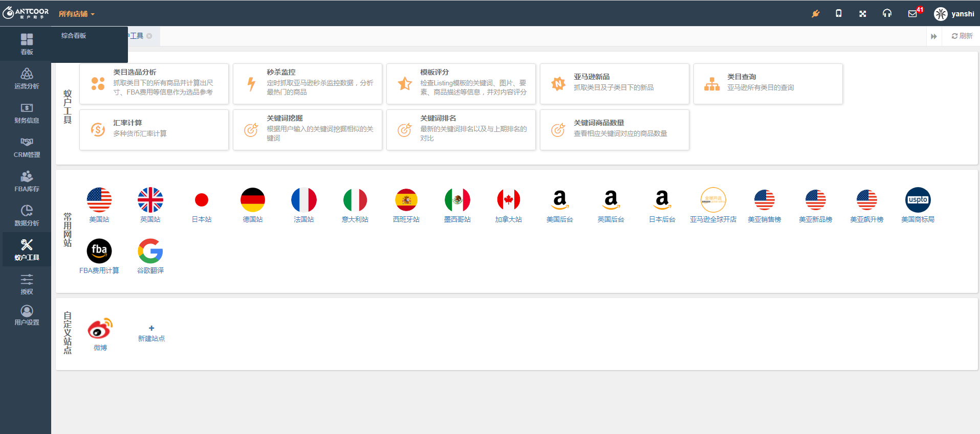Click the mobile phone icon in top bar
980x434 pixels.
pyautogui.click(x=839, y=14)
